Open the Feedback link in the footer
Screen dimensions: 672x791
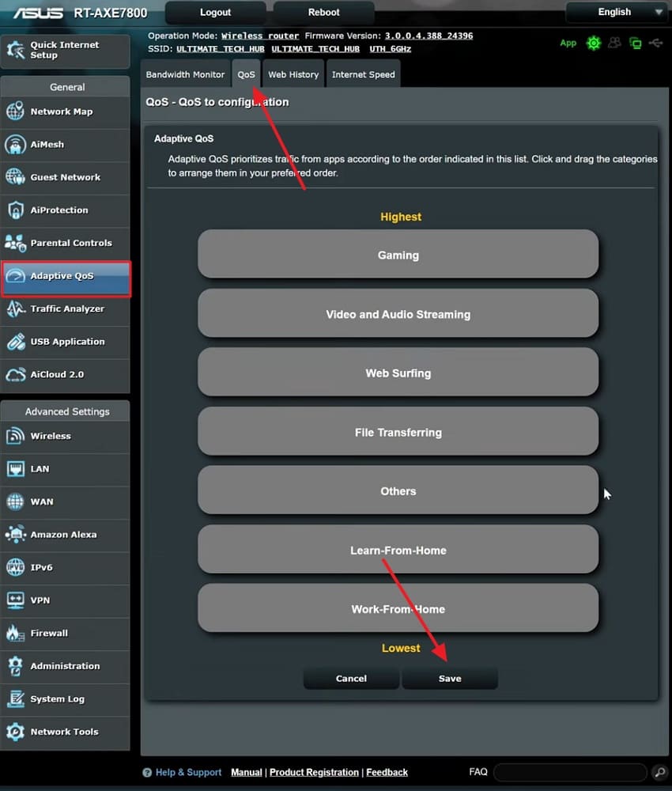(x=387, y=772)
